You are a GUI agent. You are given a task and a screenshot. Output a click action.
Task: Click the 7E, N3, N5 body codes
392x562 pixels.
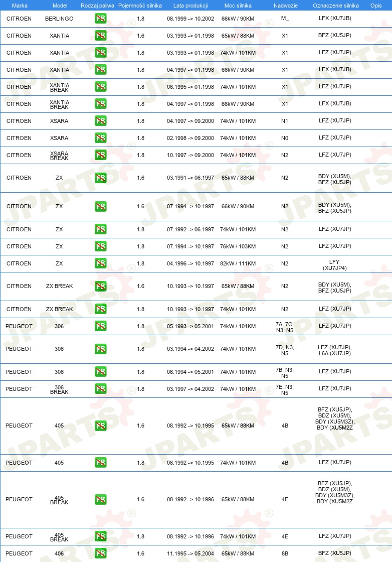click(285, 390)
